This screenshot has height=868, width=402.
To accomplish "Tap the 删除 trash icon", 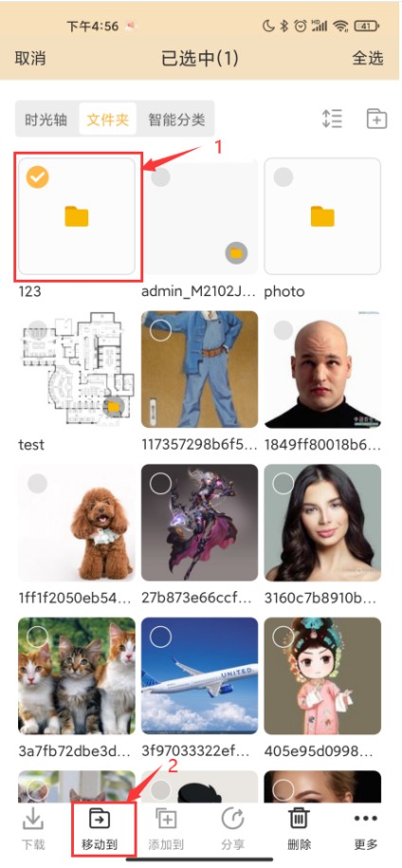I will tap(300, 819).
